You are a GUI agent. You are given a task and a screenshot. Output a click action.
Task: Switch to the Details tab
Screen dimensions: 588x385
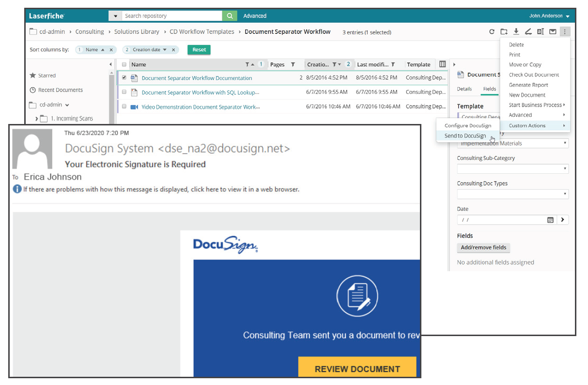[x=464, y=89]
